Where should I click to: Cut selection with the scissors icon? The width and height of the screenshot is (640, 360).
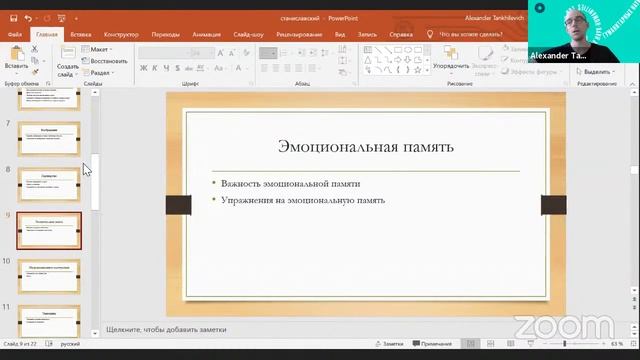click(x=35, y=49)
